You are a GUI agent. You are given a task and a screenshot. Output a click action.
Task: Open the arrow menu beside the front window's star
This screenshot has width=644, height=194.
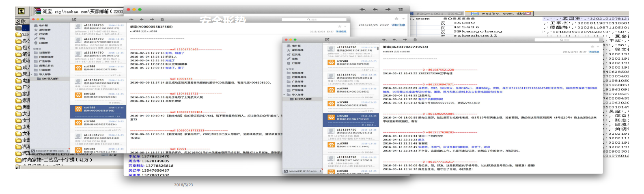click(598, 47)
